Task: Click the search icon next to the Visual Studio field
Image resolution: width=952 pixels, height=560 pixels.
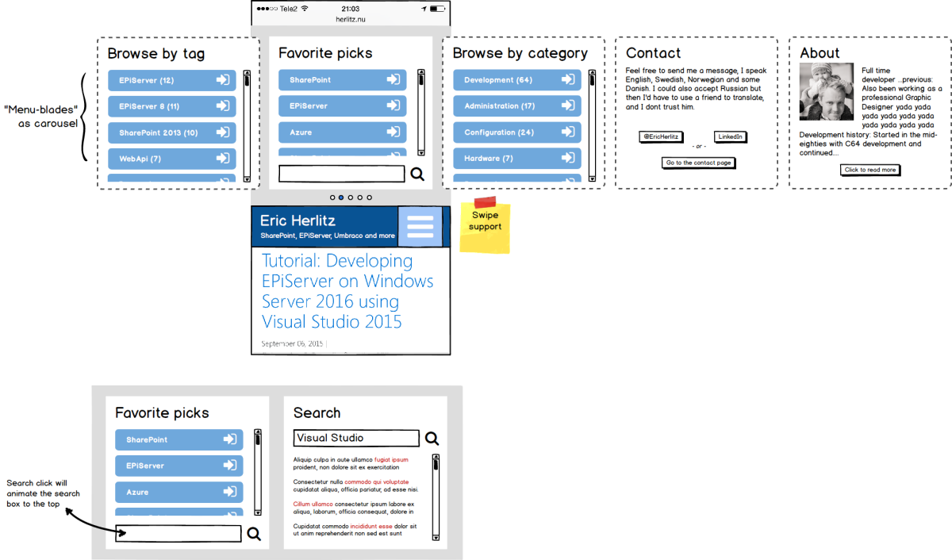Action: [x=432, y=439]
